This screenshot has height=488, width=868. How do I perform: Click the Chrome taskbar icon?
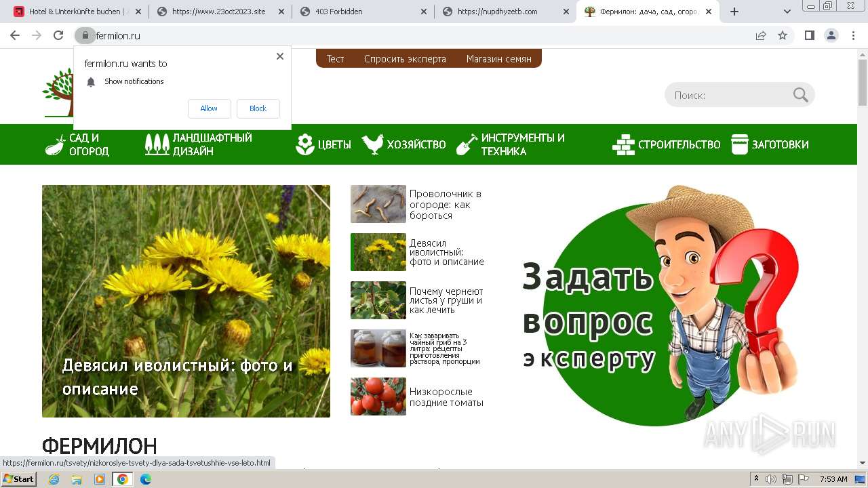pyautogui.click(x=123, y=479)
